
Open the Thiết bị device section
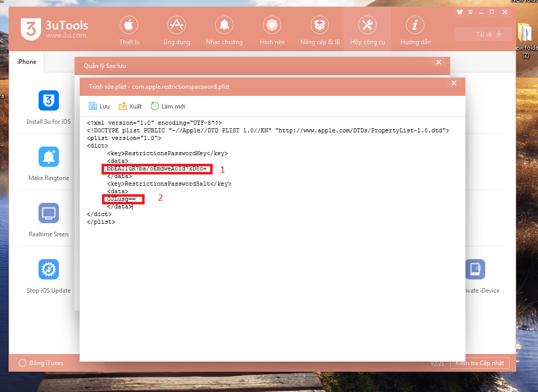(129, 30)
